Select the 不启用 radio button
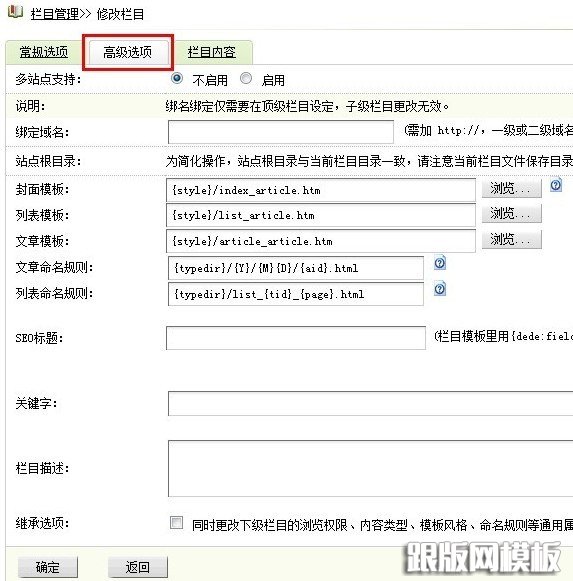573x581 pixels. point(176,79)
